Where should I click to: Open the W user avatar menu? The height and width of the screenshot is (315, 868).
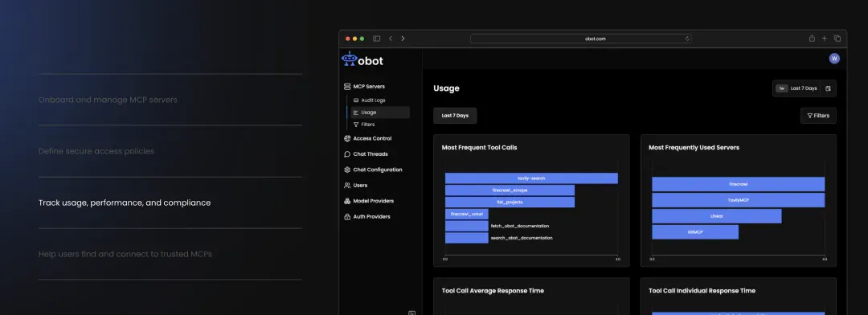pyautogui.click(x=834, y=59)
